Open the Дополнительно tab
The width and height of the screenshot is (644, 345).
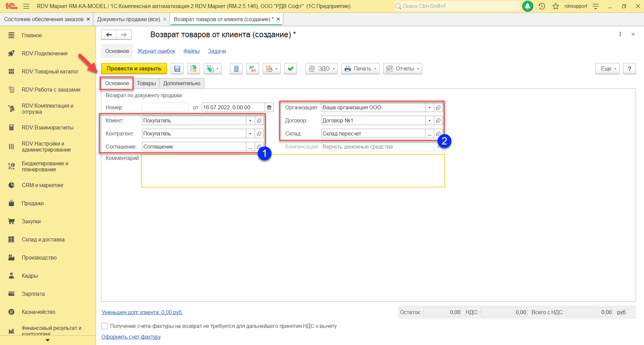(x=182, y=83)
